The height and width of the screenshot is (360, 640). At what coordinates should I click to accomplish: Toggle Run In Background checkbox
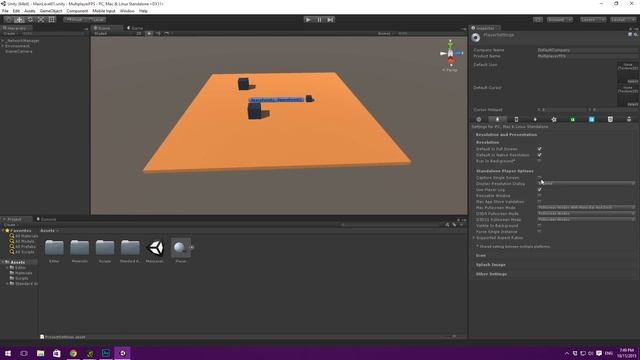click(x=540, y=161)
